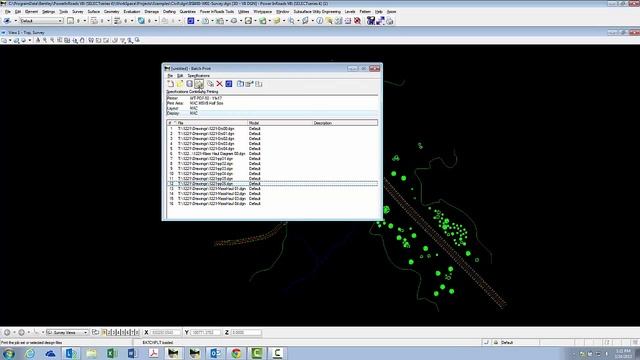The height and width of the screenshot is (360, 640).
Task: Click the X coordinate input field
Action: (x=165, y=332)
